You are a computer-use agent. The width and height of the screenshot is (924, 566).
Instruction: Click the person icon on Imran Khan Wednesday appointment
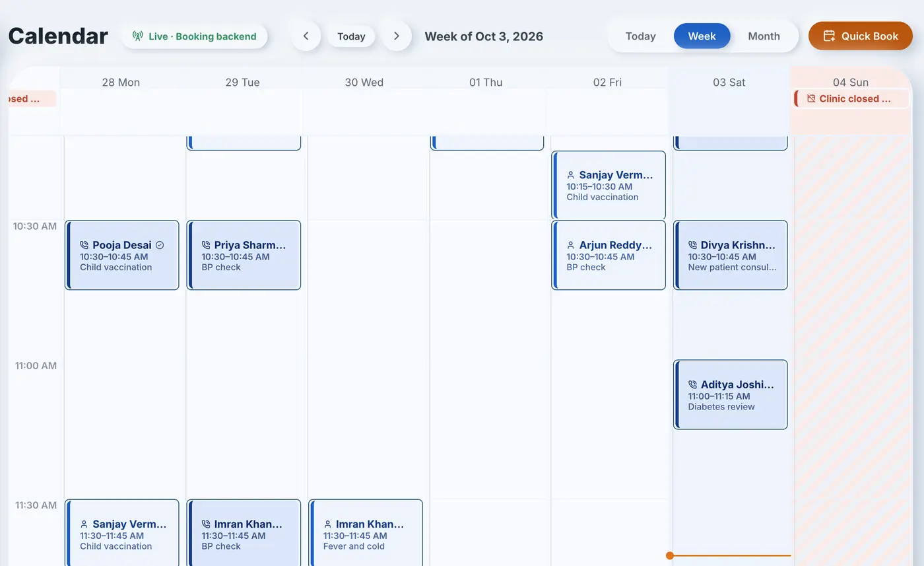point(327,524)
